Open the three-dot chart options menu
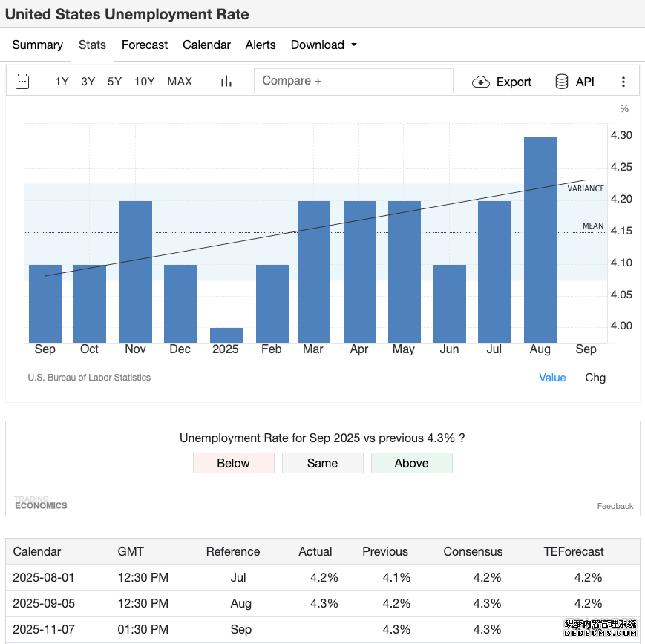This screenshot has width=645, height=644. tap(623, 82)
